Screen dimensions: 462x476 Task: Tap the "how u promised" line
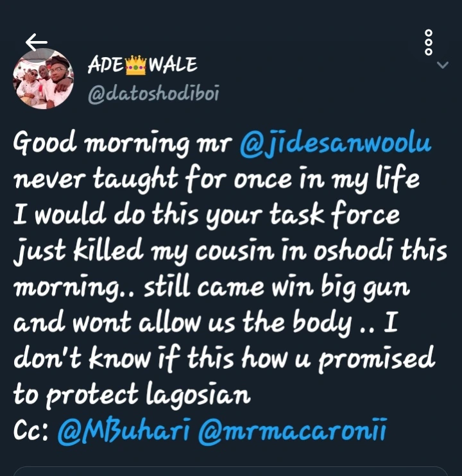(338, 359)
